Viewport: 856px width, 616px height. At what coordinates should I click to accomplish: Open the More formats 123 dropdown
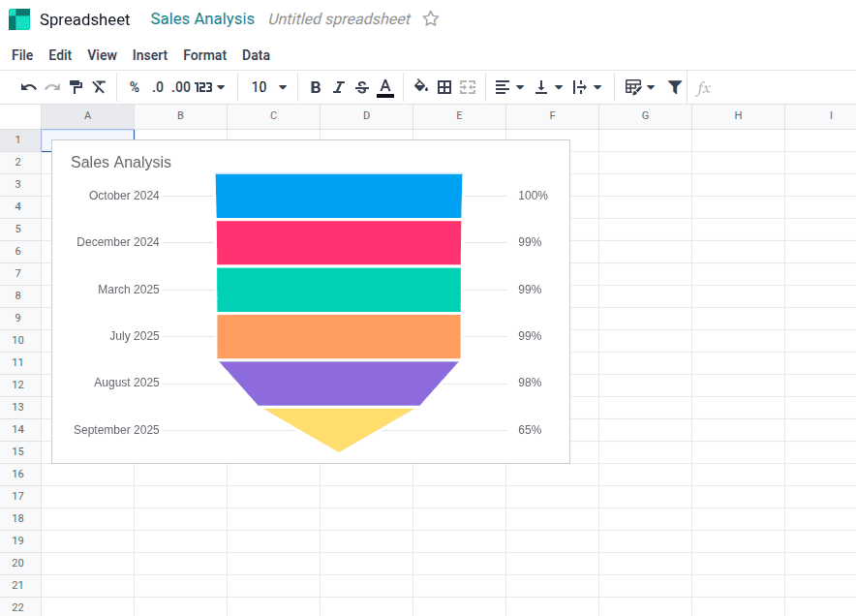pos(206,87)
